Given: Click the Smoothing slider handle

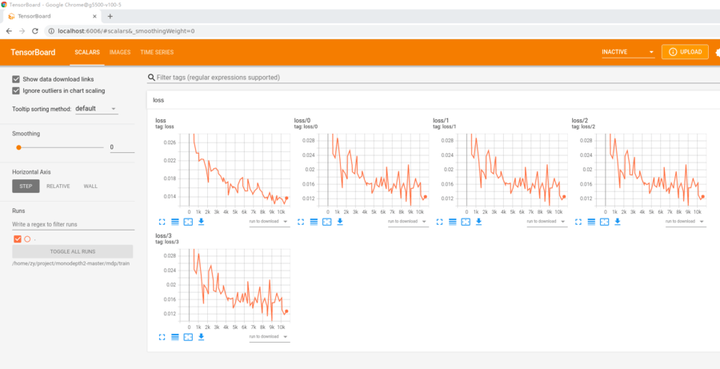Looking at the screenshot, I should point(19,147).
